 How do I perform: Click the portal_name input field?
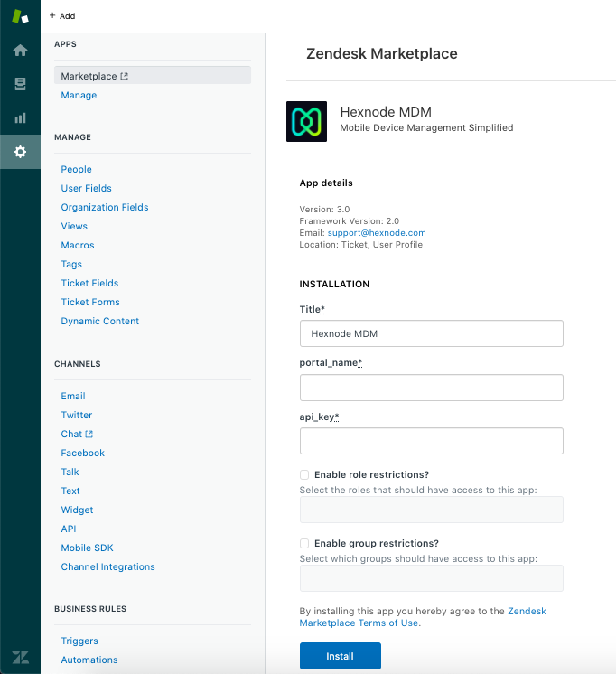(x=431, y=388)
